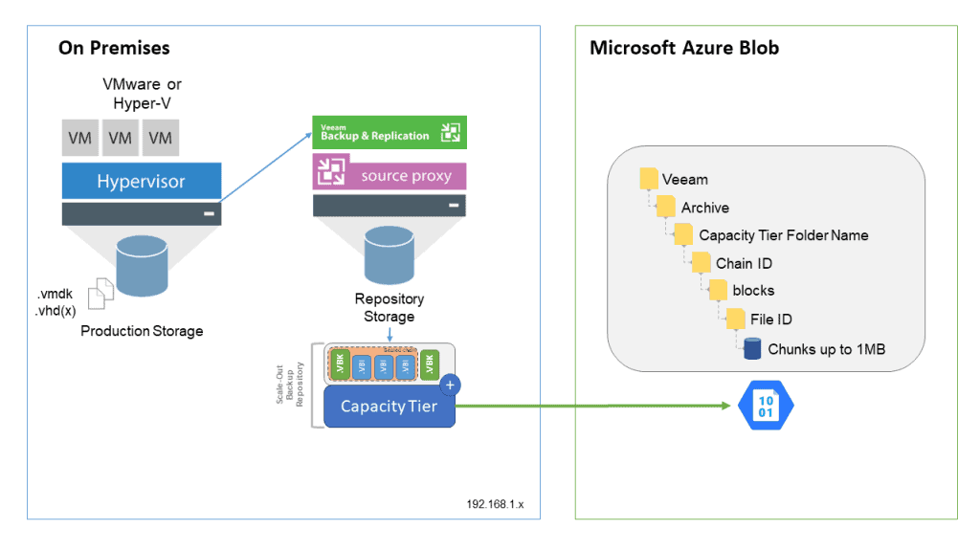This screenshot has width=980, height=551.
Task: Click the blue Capacity Tier button
Action: click(x=388, y=406)
